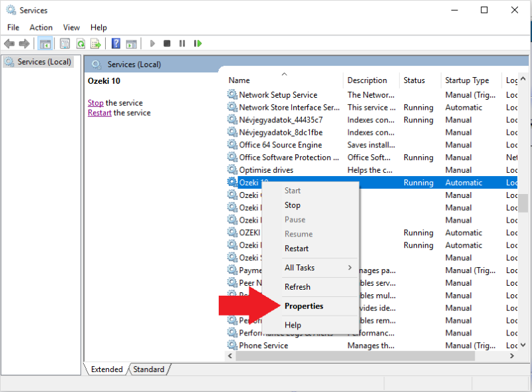Expand All Tasks submenu in context menu
The image size is (532, 392).
coord(311,268)
